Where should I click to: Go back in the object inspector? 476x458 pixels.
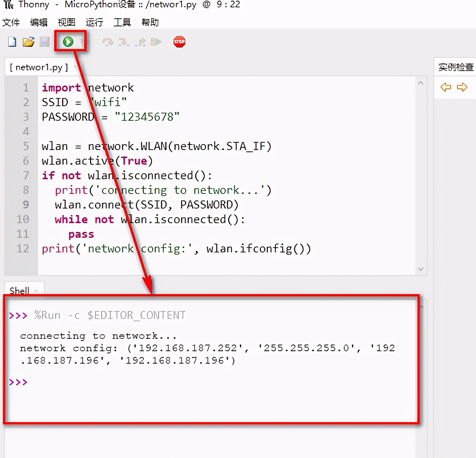click(446, 87)
